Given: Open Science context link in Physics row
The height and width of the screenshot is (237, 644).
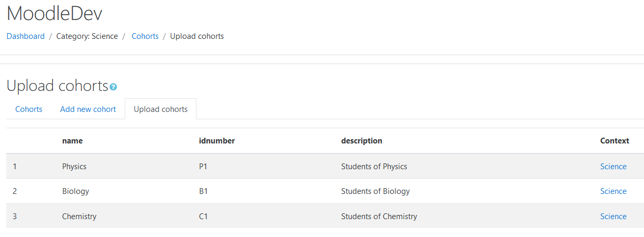Looking at the screenshot, I should coord(613,167).
